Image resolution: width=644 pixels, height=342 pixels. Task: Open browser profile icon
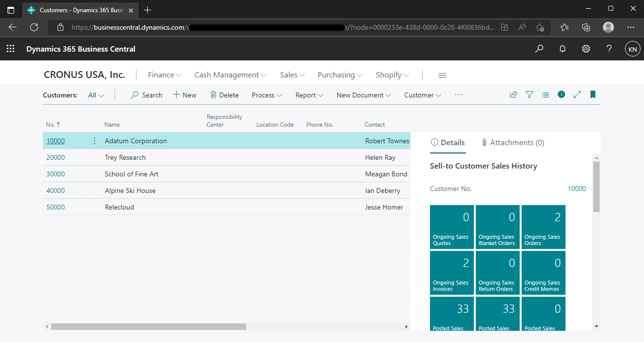click(x=608, y=27)
